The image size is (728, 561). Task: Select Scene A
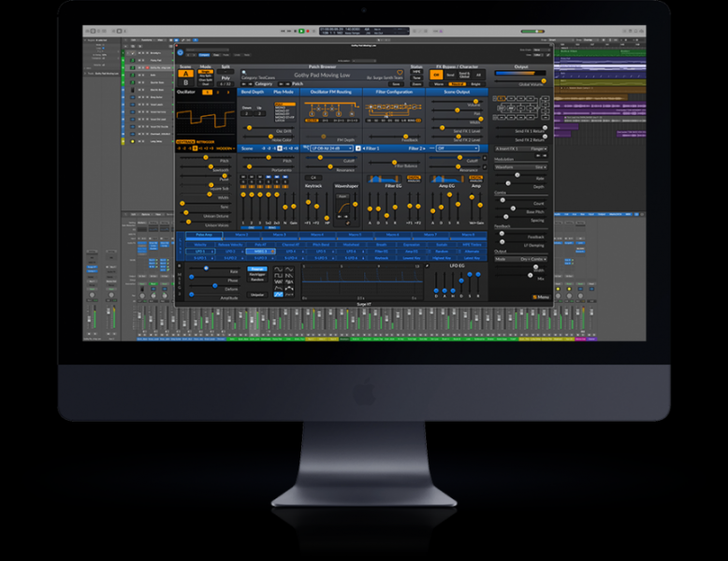point(185,75)
